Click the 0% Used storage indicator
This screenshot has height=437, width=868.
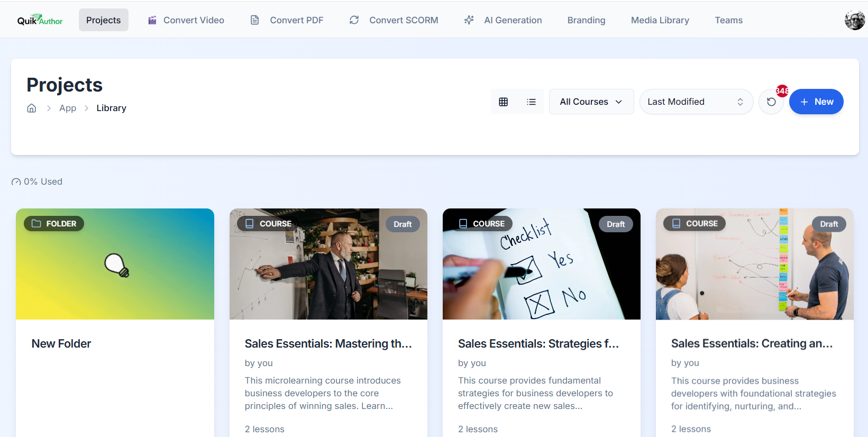[37, 181]
